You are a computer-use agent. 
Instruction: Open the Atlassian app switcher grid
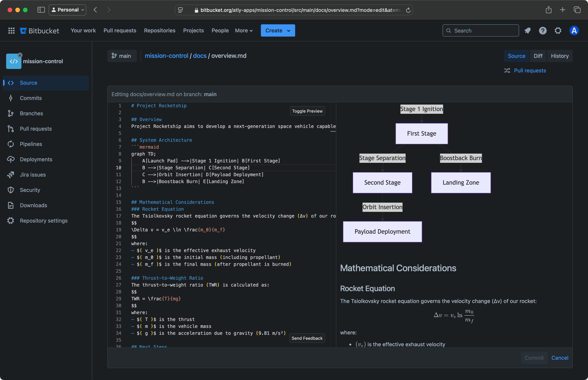(x=11, y=31)
